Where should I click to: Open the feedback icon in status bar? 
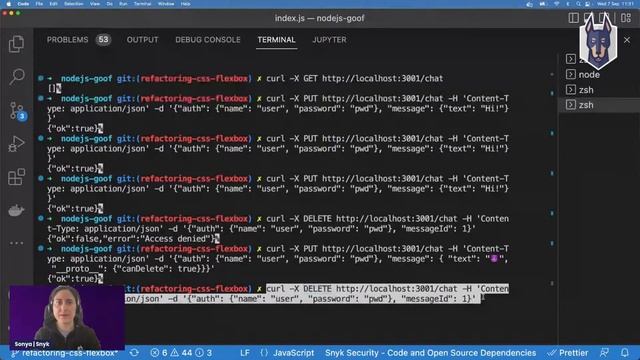click(x=604, y=353)
